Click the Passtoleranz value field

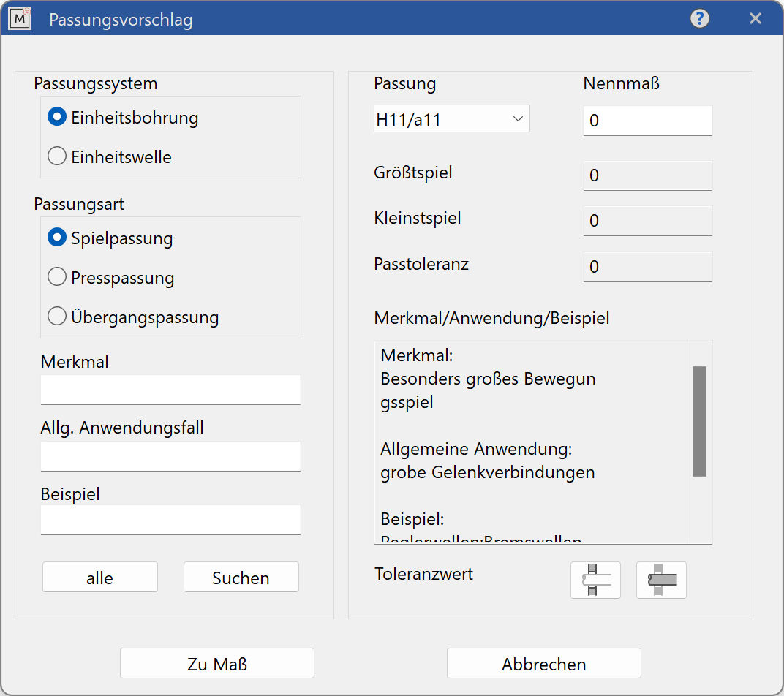coord(647,267)
